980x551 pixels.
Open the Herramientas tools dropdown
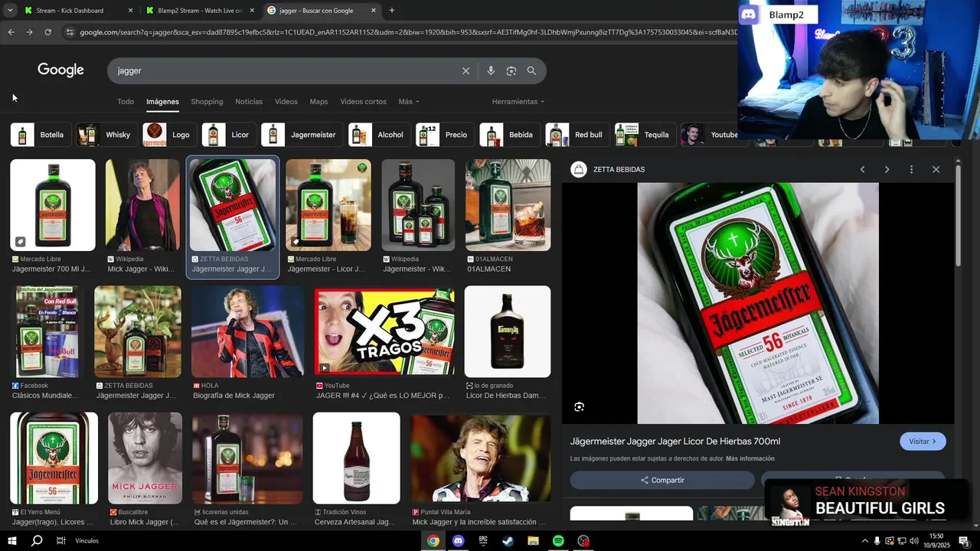518,102
